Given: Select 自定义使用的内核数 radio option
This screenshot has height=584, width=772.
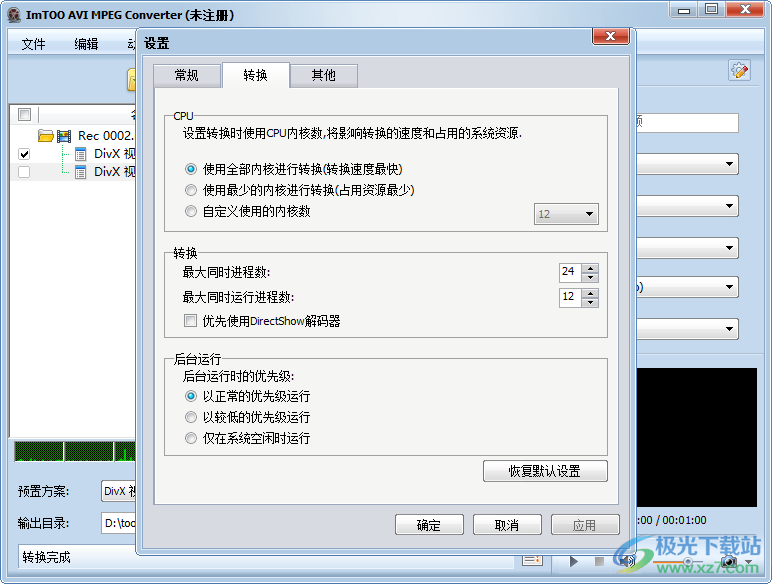Looking at the screenshot, I should tap(191, 211).
